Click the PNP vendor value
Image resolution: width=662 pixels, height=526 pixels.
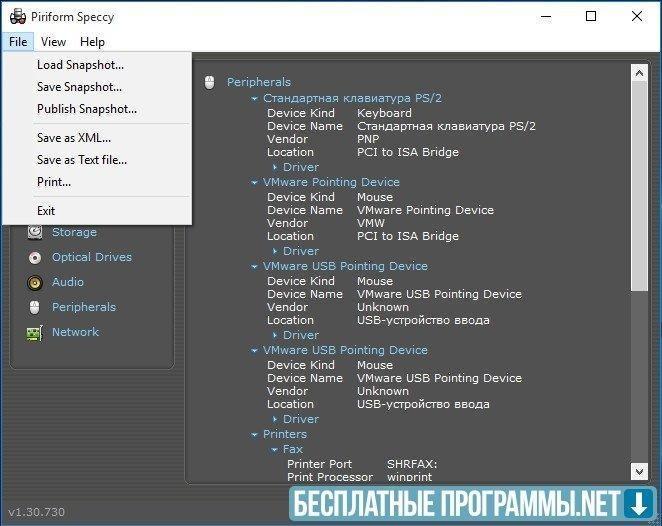tap(368, 139)
